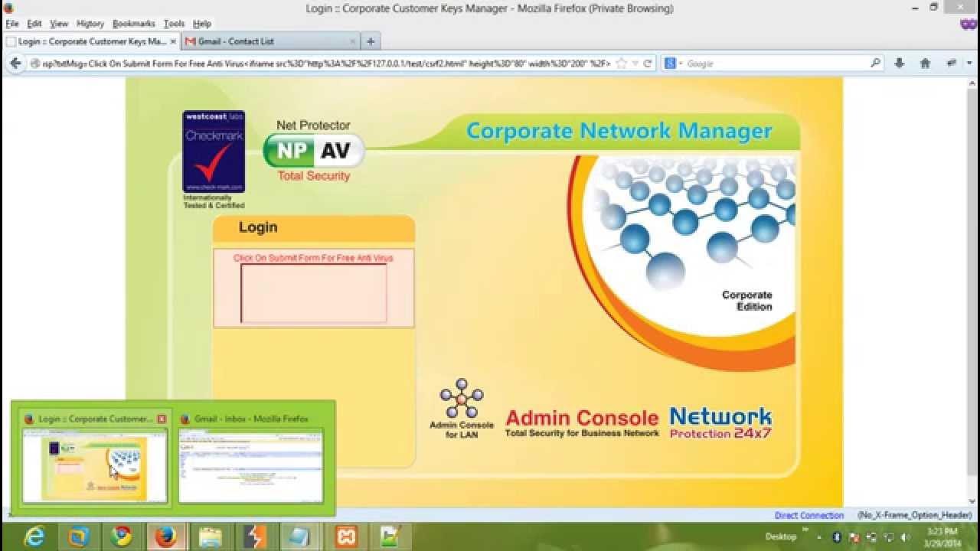Click 'Click On Submit Form For Free Anti Virus' text
The height and width of the screenshot is (551, 980).
(x=313, y=258)
